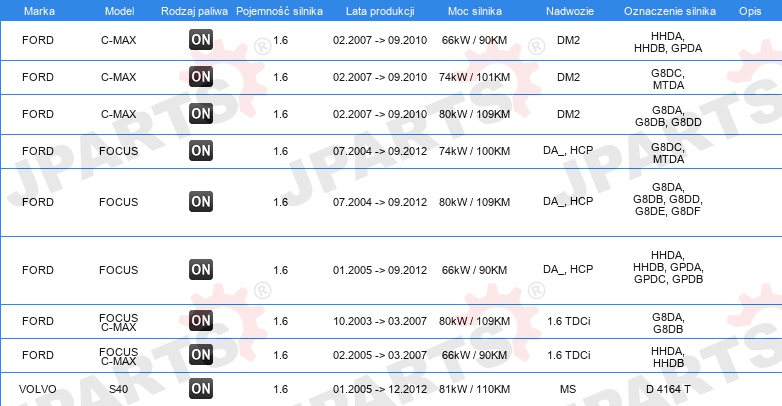Select the Model column header

(119, 11)
